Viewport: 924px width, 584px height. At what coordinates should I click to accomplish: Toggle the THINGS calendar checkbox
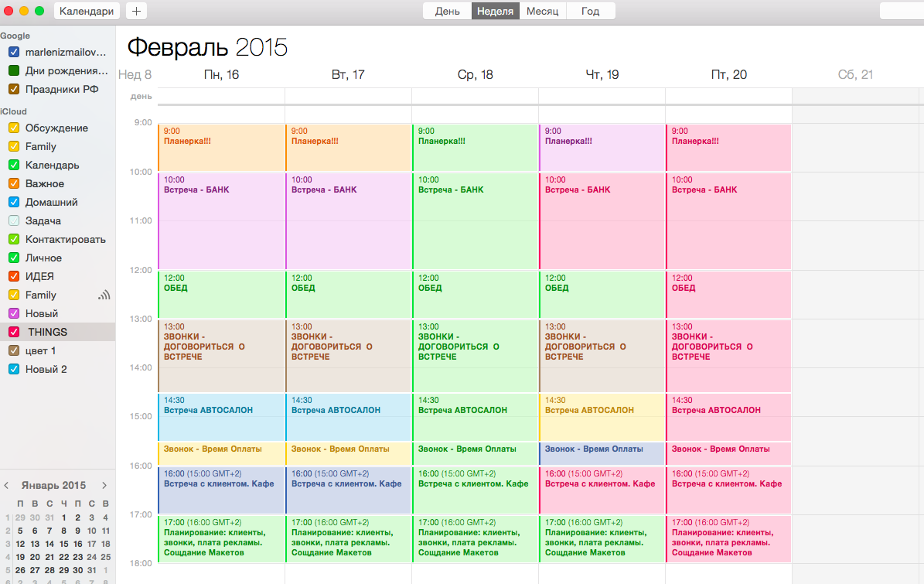coord(14,332)
